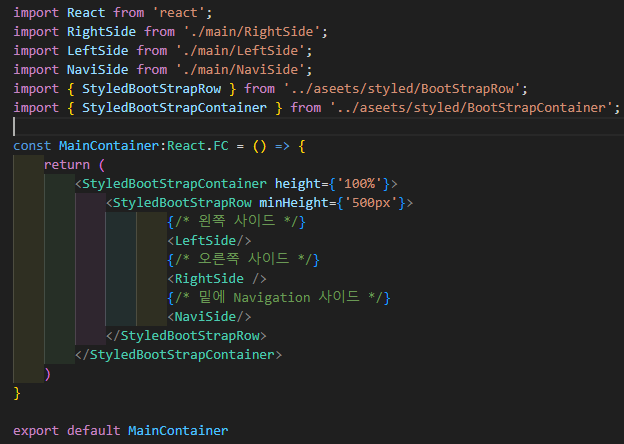Click the default keyword on the last line

point(94,431)
